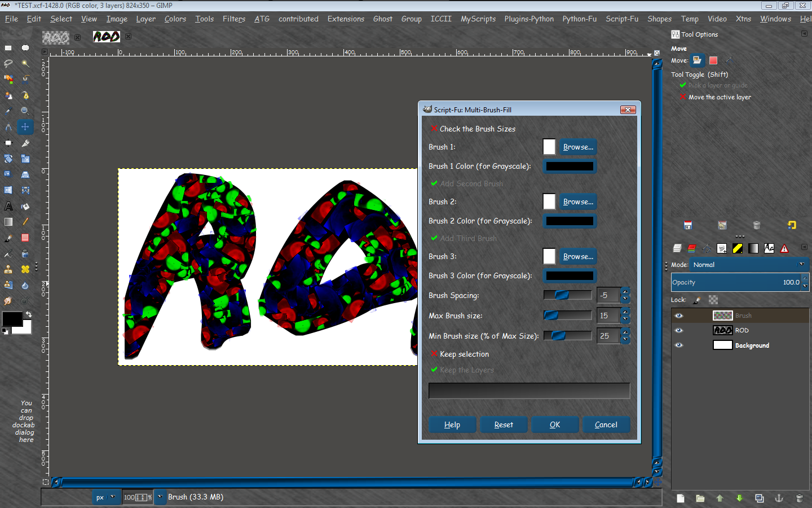Screen dimensions: 812x508
Task: Open the Script-Fu menu
Action: pos(622,19)
